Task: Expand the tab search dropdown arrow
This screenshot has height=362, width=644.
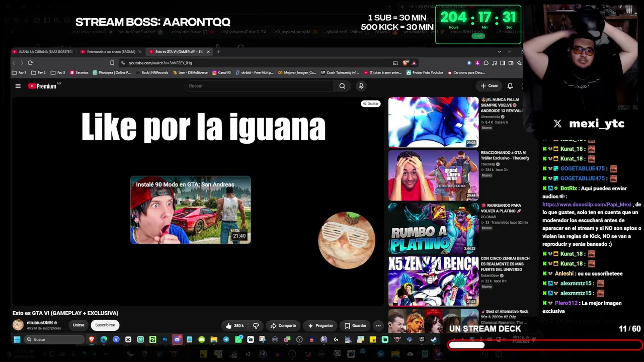Action: pos(499,52)
